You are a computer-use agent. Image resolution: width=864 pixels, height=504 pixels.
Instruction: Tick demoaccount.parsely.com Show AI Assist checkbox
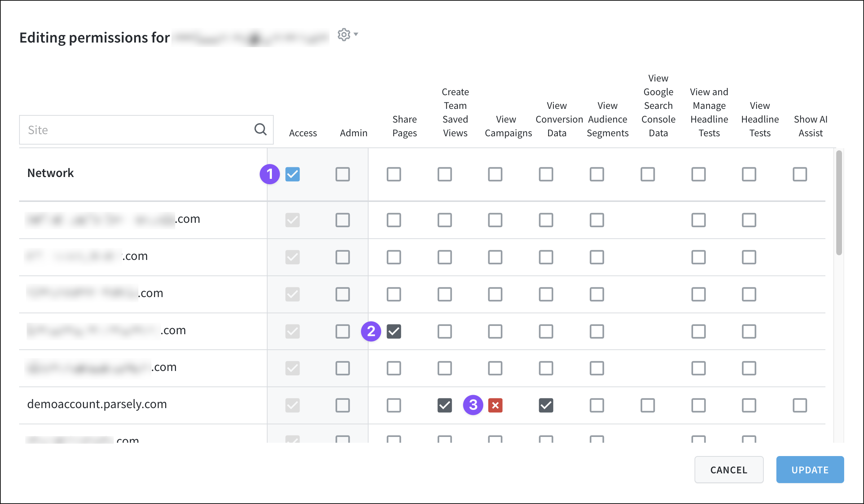800,405
